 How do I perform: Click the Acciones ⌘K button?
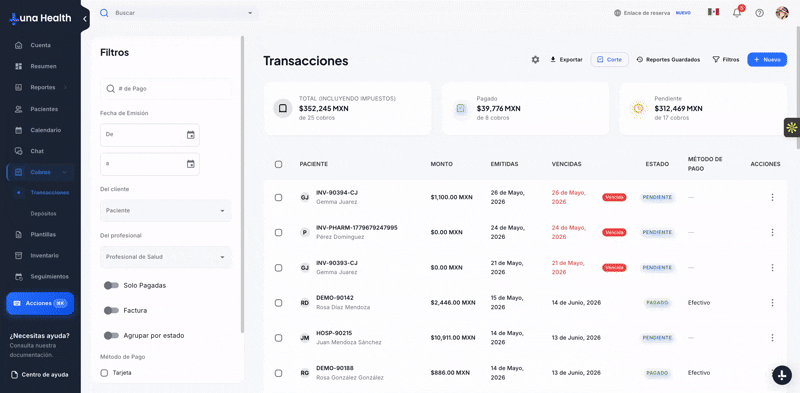point(40,303)
